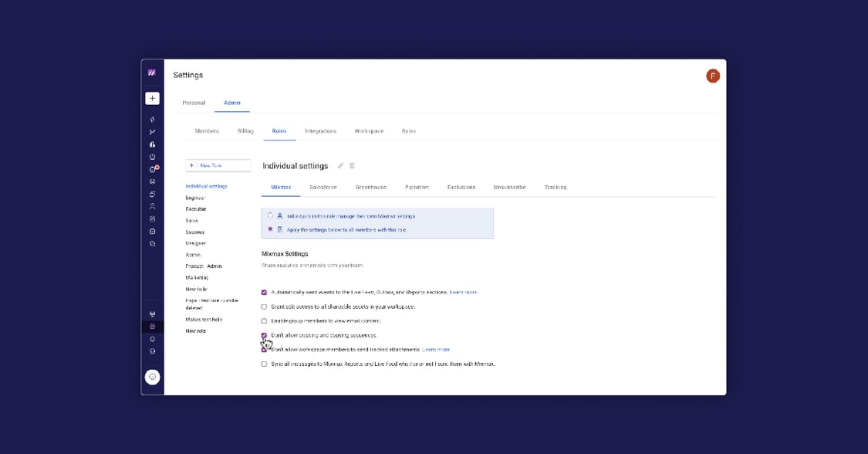This screenshot has height=454, width=868.
Task: Click the Mixmax logo in the sidebar
Action: [152, 73]
